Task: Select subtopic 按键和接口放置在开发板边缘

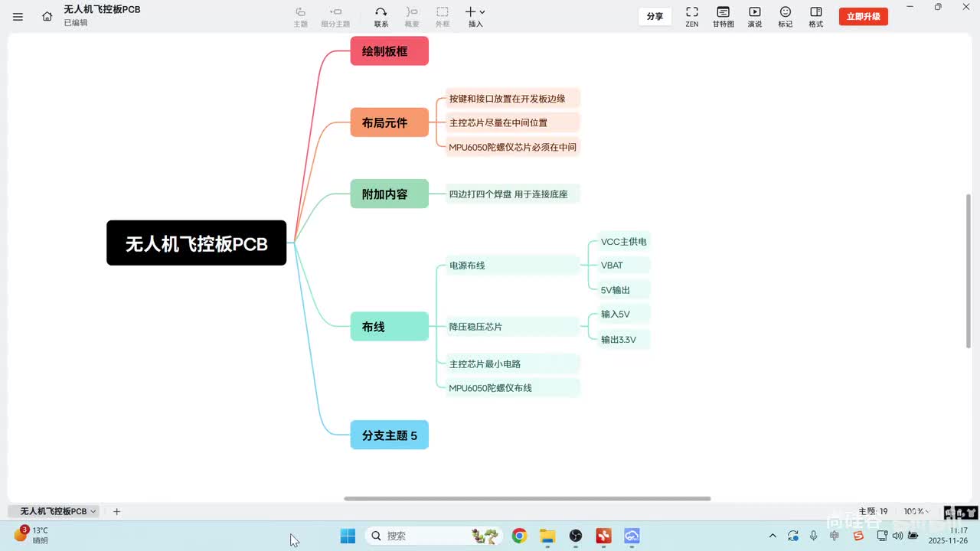Action: [x=513, y=98]
